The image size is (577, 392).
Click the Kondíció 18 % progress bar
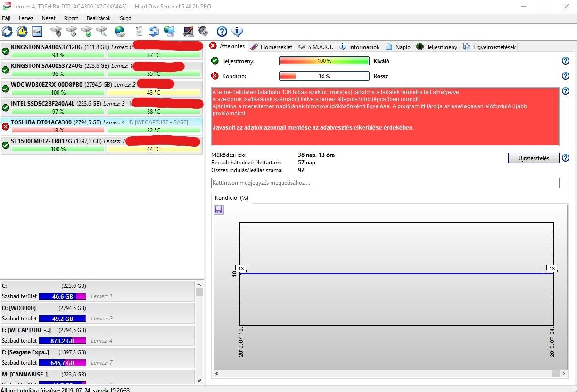click(x=324, y=76)
